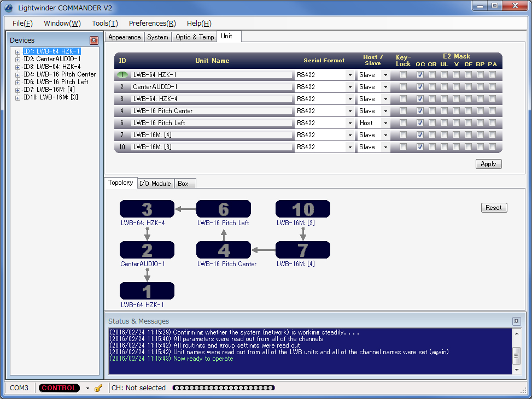Open the dropdown arrow beside CONTROL
The width and height of the screenshot is (532, 399).
pyautogui.click(x=87, y=388)
